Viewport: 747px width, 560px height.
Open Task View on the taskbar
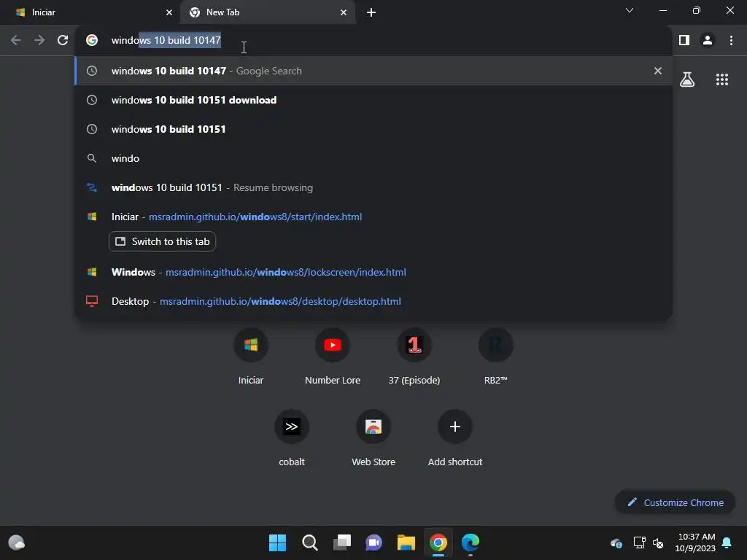pyautogui.click(x=341, y=542)
